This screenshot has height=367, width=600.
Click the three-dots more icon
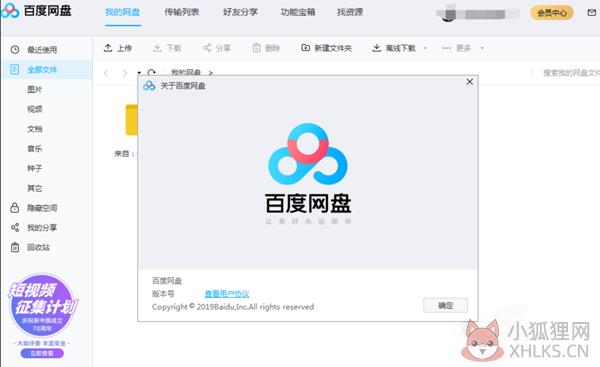(x=446, y=48)
